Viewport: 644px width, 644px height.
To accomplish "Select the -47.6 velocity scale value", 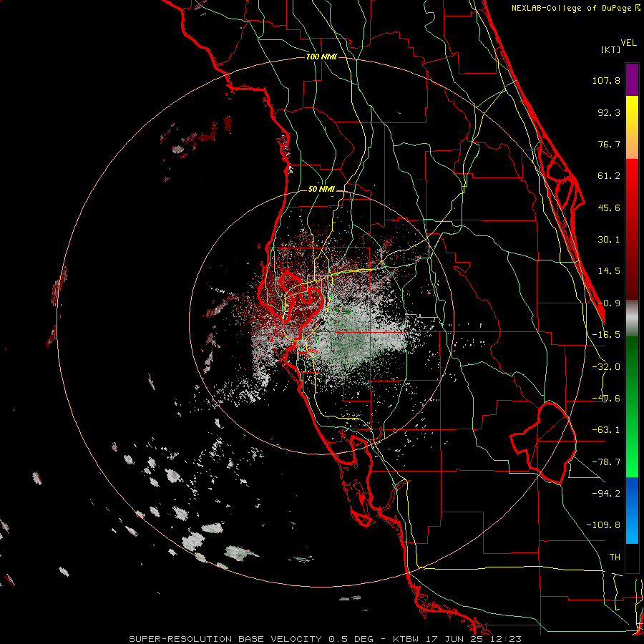I will (x=606, y=399).
